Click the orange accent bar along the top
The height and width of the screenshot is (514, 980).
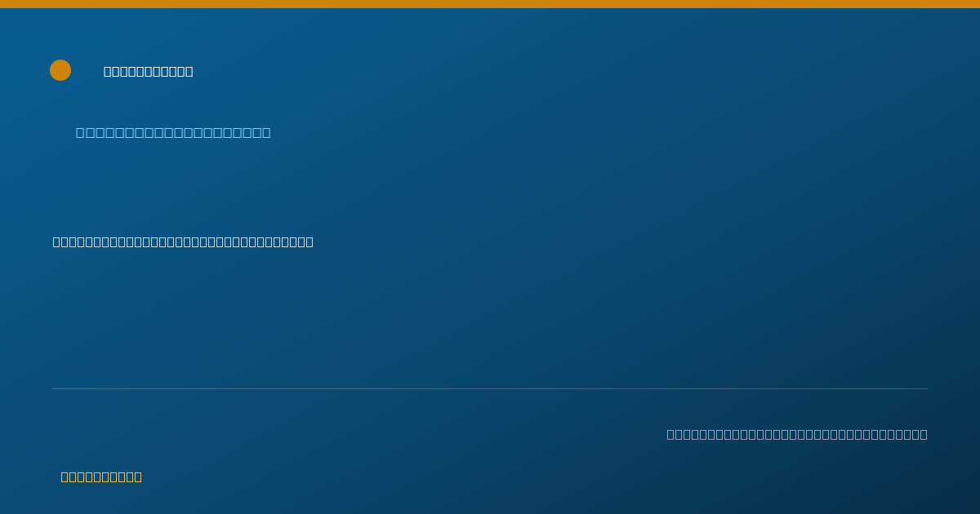pos(490,4)
